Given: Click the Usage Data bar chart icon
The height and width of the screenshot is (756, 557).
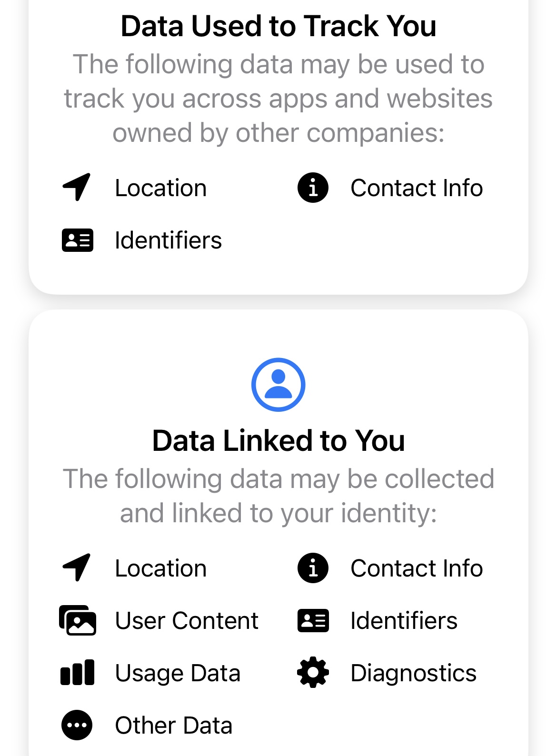Looking at the screenshot, I should coord(77,673).
